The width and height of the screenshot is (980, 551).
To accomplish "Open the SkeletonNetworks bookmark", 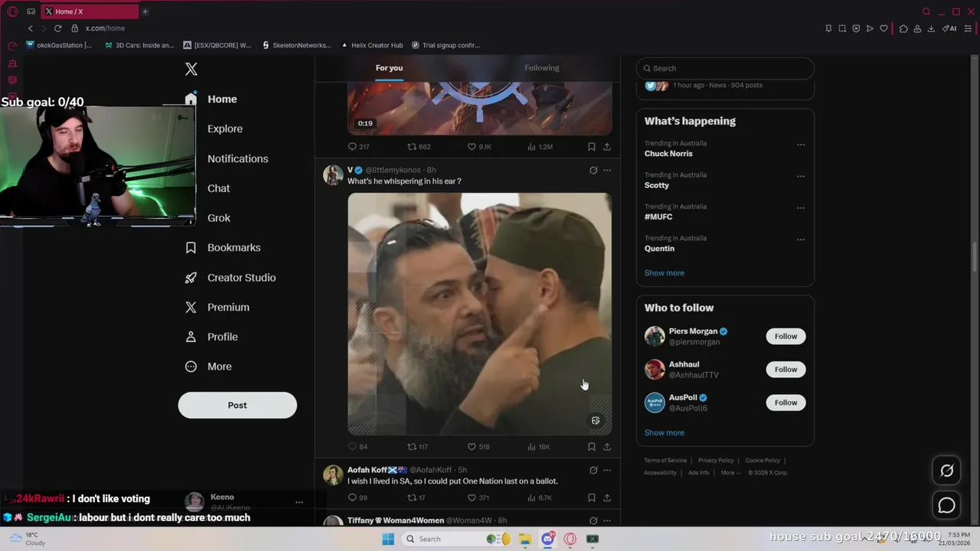I will pyautogui.click(x=296, y=45).
